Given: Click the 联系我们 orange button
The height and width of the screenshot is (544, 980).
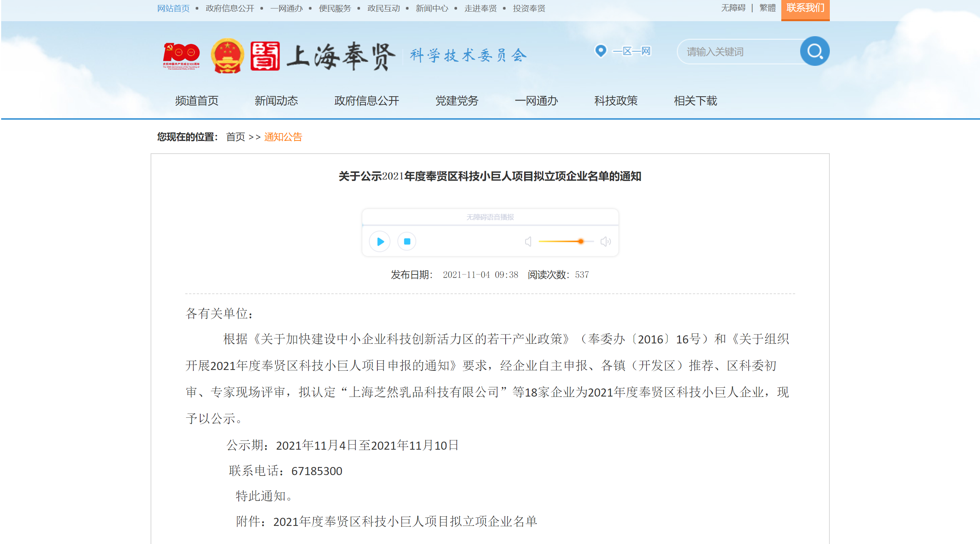Looking at the screenshot, I should click(805, 8).
